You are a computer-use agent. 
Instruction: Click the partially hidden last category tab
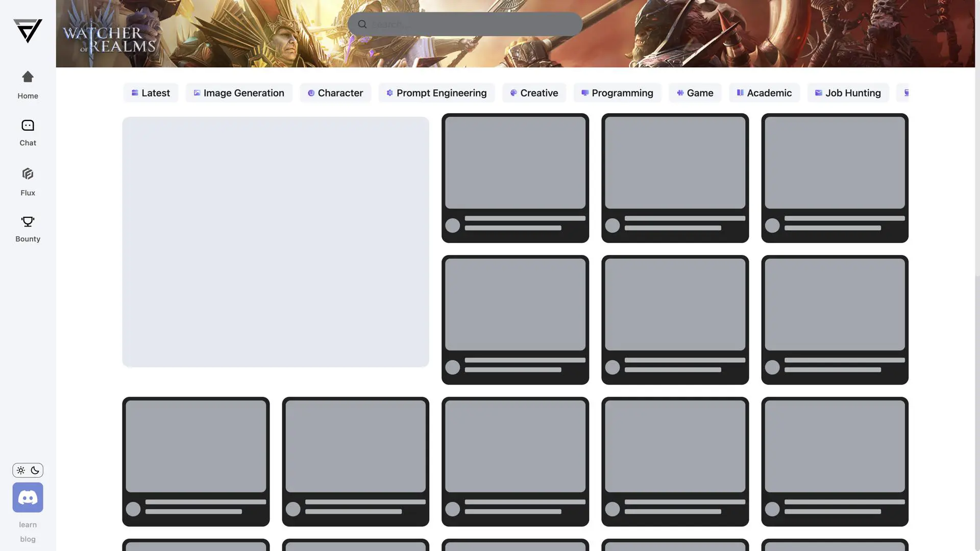pos(904,93)
